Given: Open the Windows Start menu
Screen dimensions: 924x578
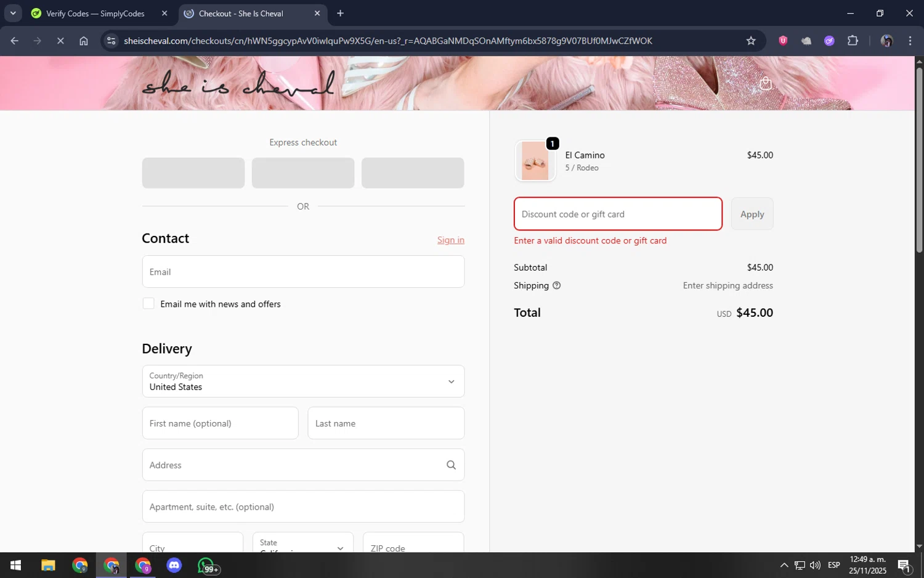Looking at the screenshot, I should click(x=16, y=565).
